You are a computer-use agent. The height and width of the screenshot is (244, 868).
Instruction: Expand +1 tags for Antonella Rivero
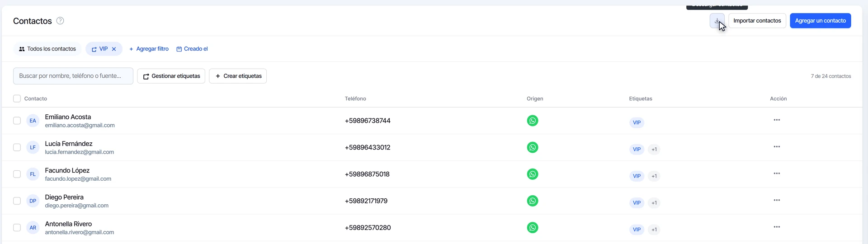(x=654, y=230)
